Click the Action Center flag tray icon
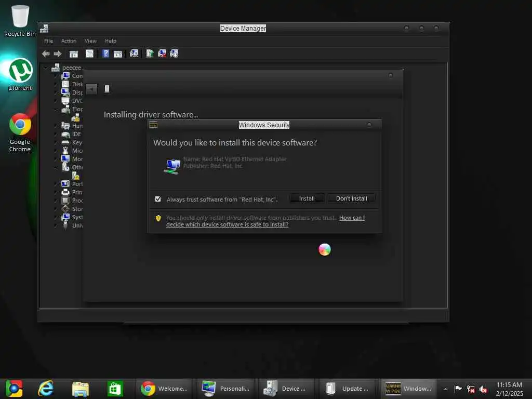 click(458, 389)
